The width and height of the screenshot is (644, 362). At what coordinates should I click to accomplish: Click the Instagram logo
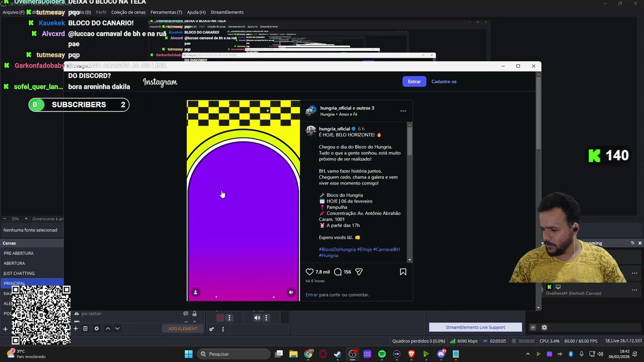point(160,82)
